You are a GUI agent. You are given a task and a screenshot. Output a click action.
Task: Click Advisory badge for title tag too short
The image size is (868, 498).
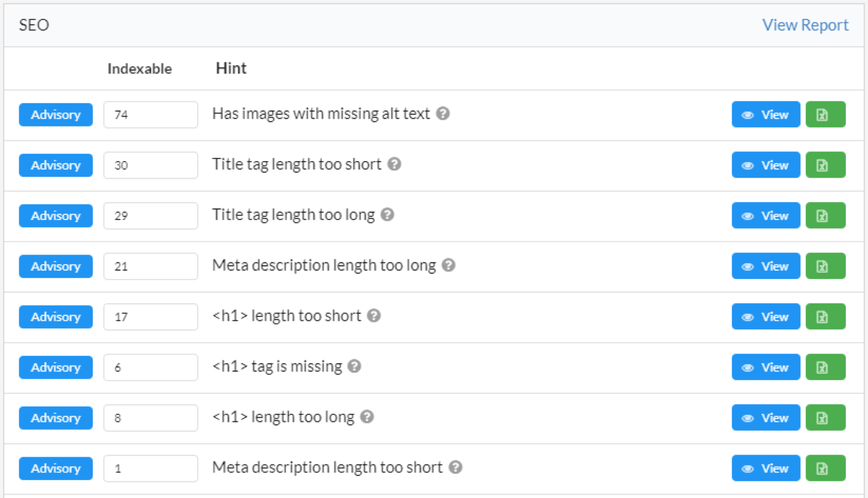coord(55,165)
